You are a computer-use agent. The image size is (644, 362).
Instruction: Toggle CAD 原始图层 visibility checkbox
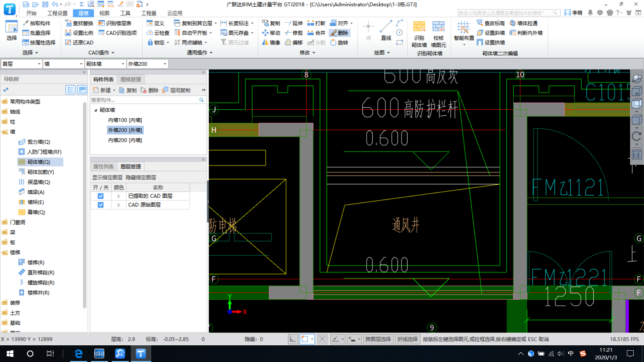click(x=101, y=205)
